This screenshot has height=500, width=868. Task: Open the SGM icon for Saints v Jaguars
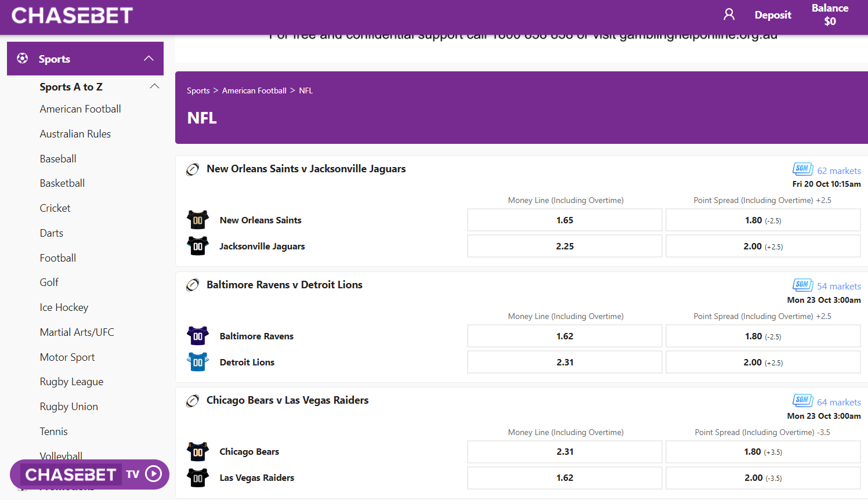(802, 169)
